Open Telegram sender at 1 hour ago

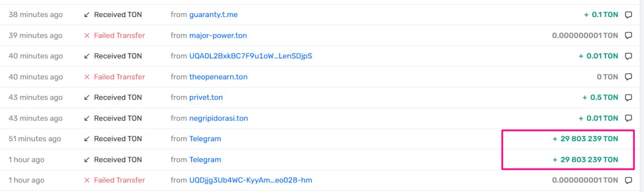[x=205, y=159]
